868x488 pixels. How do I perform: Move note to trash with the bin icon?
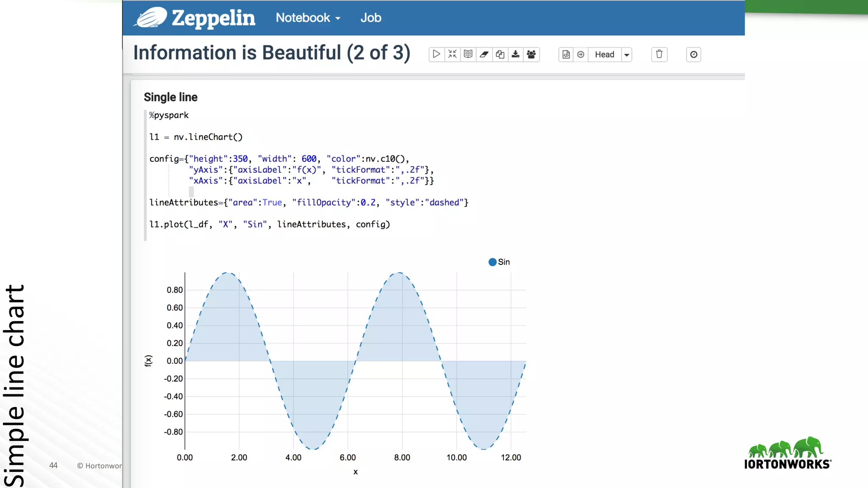(659, 54)
